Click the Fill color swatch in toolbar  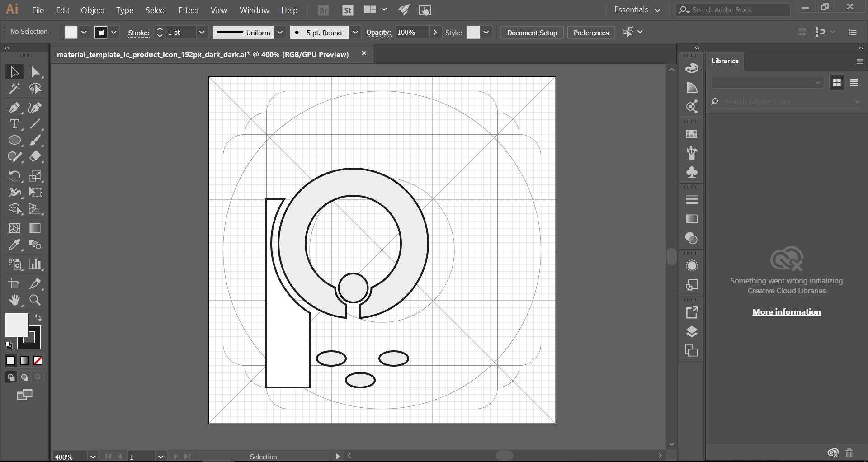point(16,325)
